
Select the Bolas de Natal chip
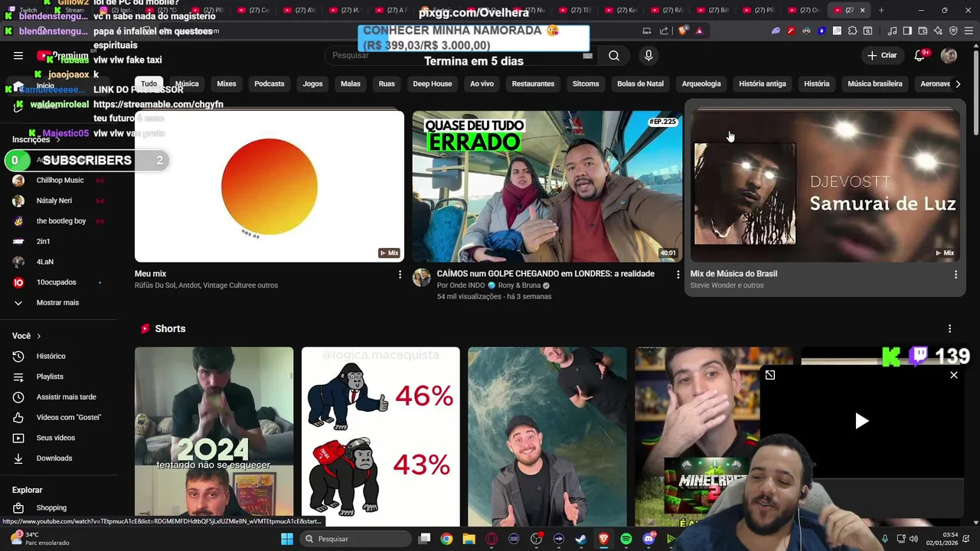pos(640,83)
